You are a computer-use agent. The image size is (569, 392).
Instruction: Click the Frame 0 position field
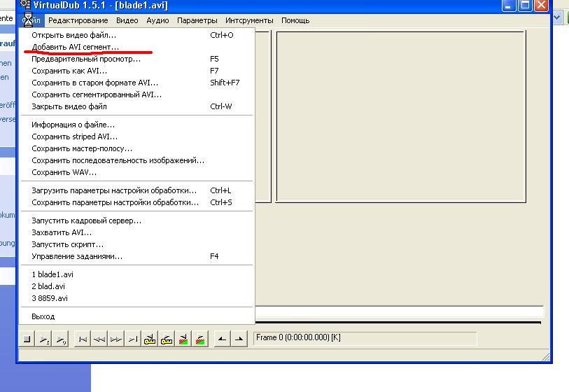[x=365, y=338]
